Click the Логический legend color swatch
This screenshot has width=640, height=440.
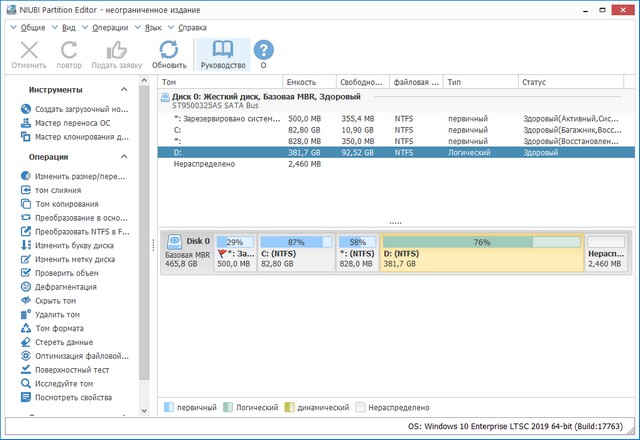point(229,408)
